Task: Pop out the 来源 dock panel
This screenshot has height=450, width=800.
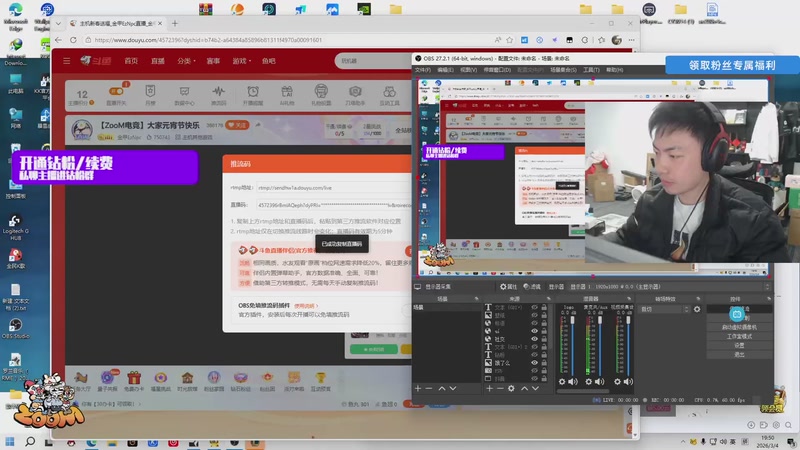Action: point(548,298)
